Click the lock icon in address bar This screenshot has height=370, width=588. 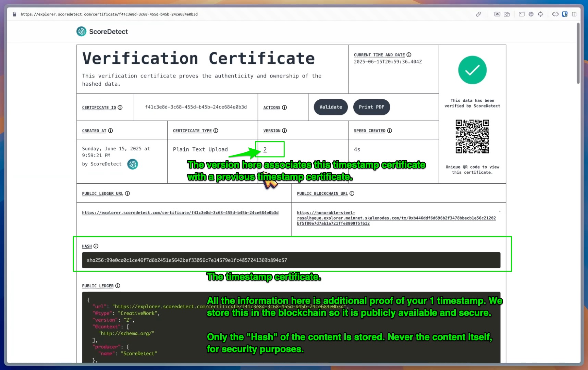14,14
